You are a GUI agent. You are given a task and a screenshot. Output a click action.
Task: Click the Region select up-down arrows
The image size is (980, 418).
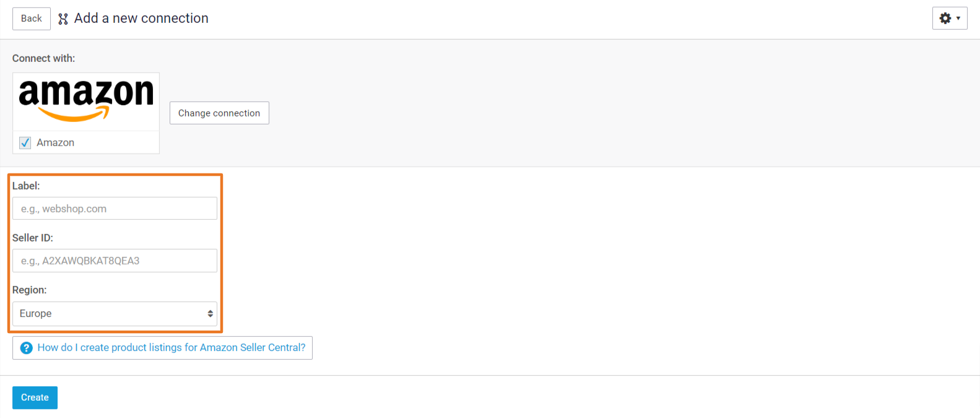(x=210, y=314)
